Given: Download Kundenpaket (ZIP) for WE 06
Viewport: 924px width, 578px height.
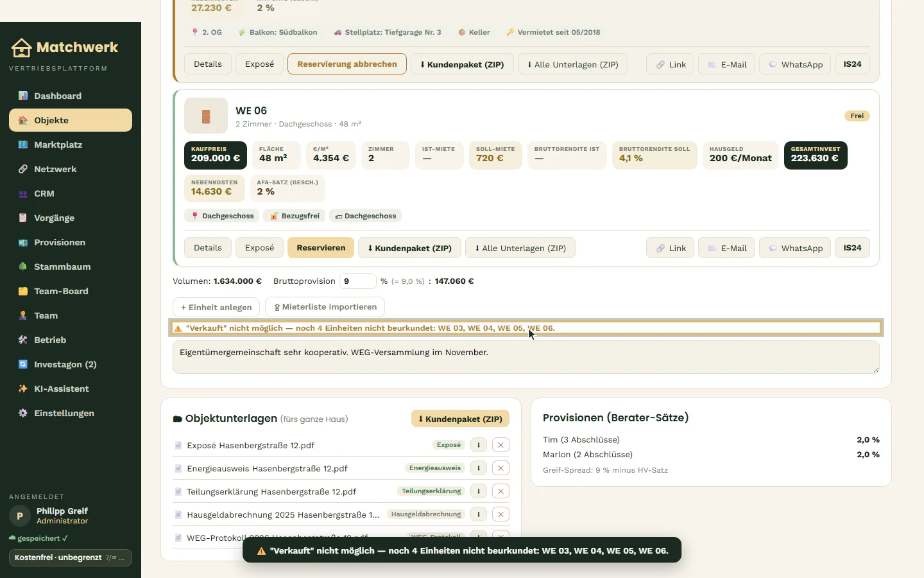Looking at the screenshot, I should (x=409, y=248).
